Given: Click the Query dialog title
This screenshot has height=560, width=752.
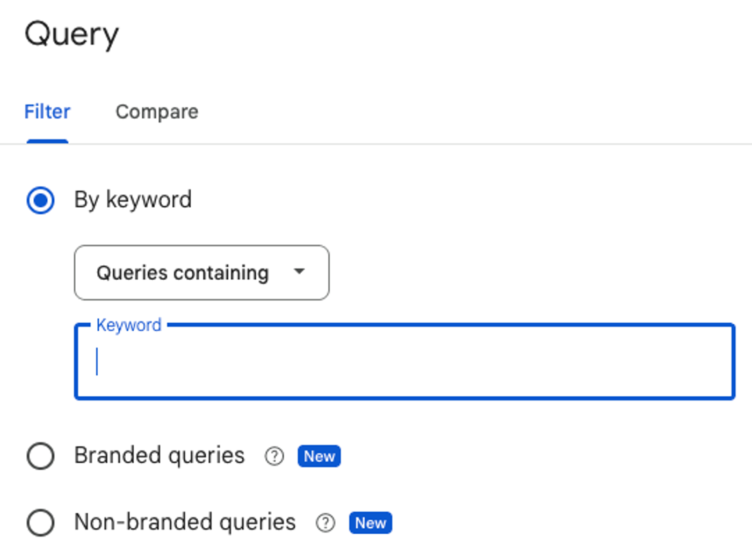Looking at the screenshot, I should (x=71, y=33).
